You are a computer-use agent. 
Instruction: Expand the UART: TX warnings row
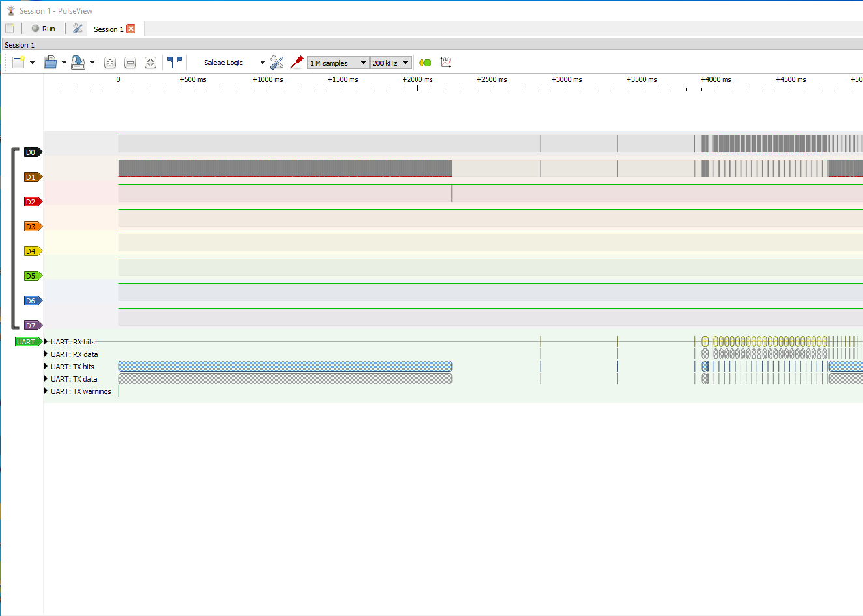tap(46, 391)
